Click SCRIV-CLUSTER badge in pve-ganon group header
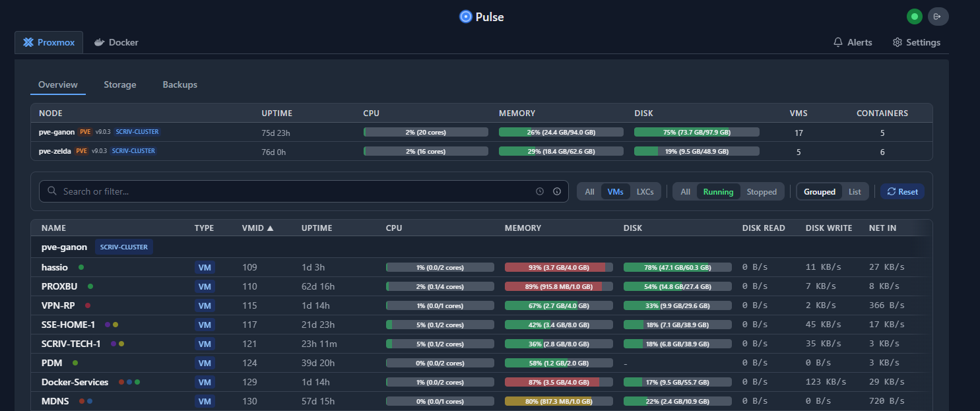Image resolution: width=980 pixels, height=411 pixels. point(124,247)
